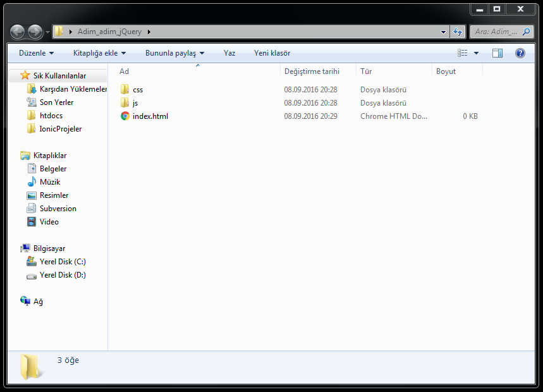The image size is (543, 392).
Task: Click the IonicProjeler folder icon
Action: [32, 129]
